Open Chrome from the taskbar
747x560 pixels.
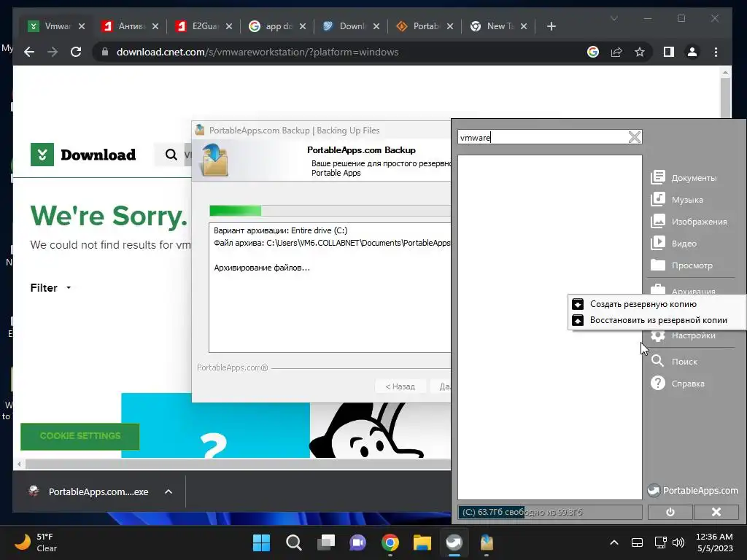coord(390,542)
